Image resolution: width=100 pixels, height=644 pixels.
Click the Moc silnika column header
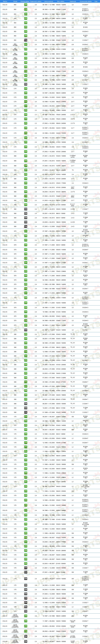61,1
